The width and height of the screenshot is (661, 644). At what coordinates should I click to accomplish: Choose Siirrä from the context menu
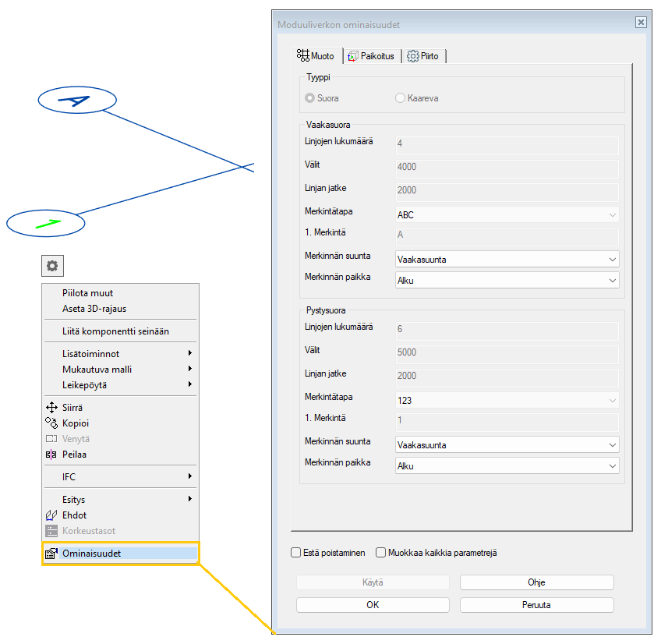121,408
